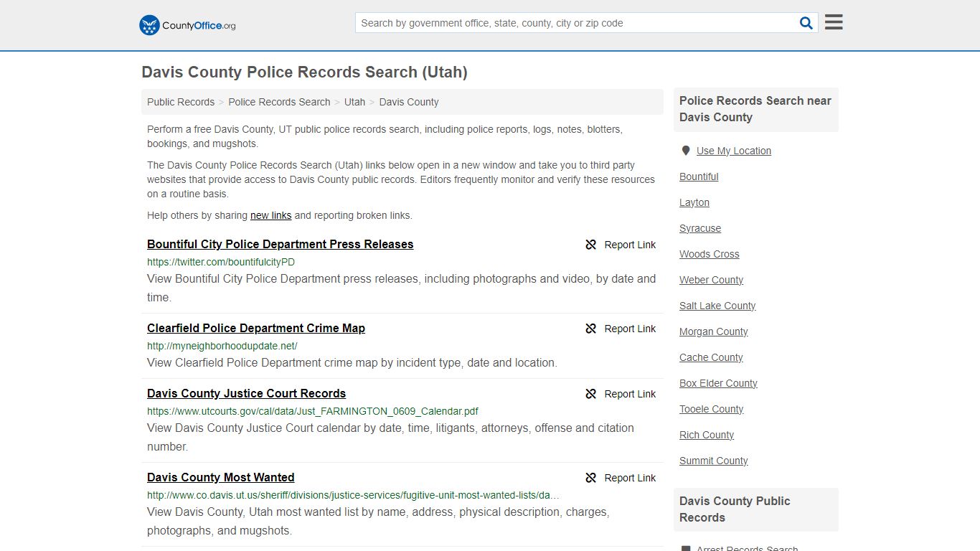Select Bountiful in nearby list
Viewport: 980px width, 551px height.
click(699, 176)
